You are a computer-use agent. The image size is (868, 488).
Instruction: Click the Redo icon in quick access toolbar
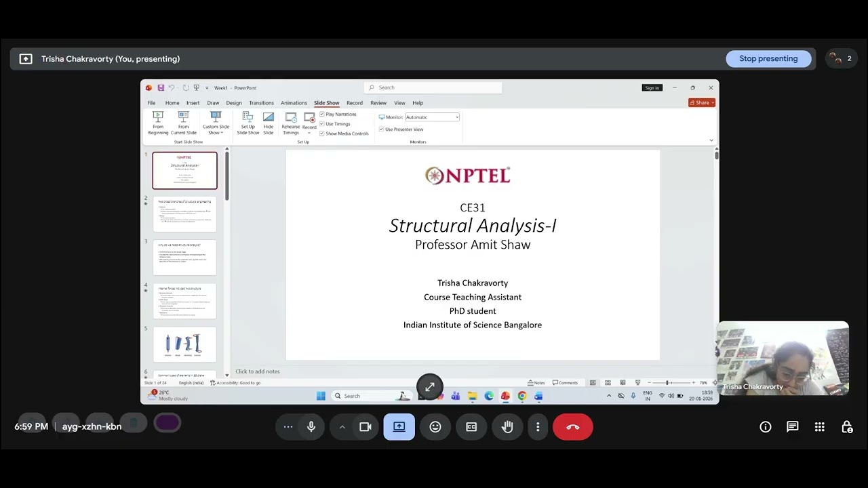[x=186, y=87]
